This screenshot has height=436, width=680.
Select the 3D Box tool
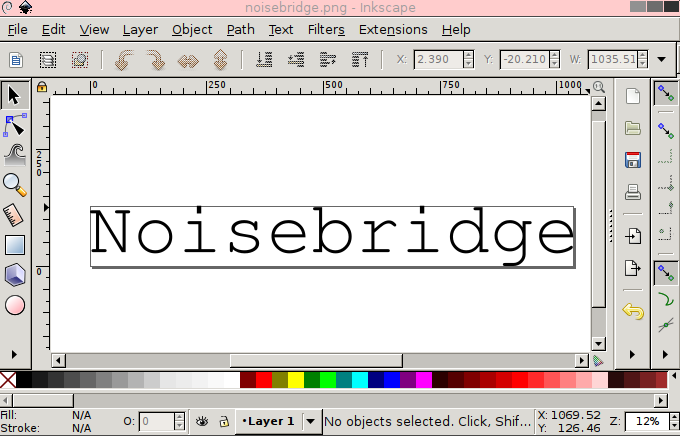click(14, 274)
